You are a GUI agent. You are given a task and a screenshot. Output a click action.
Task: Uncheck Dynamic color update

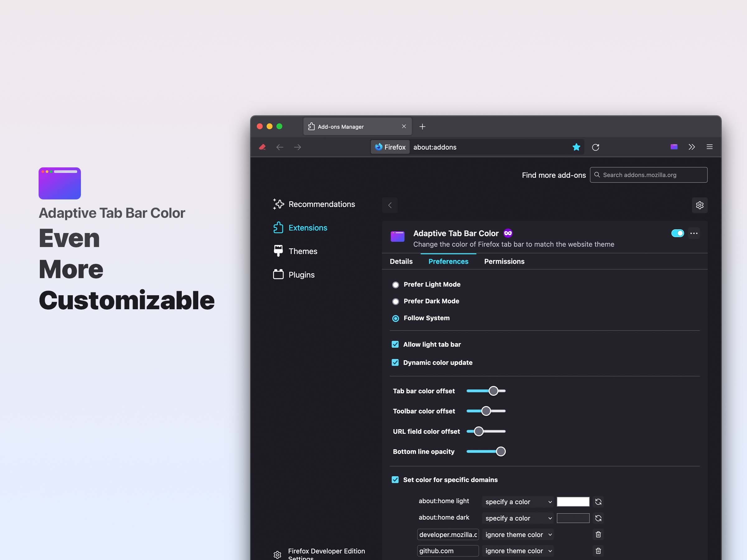coord(395,362)
